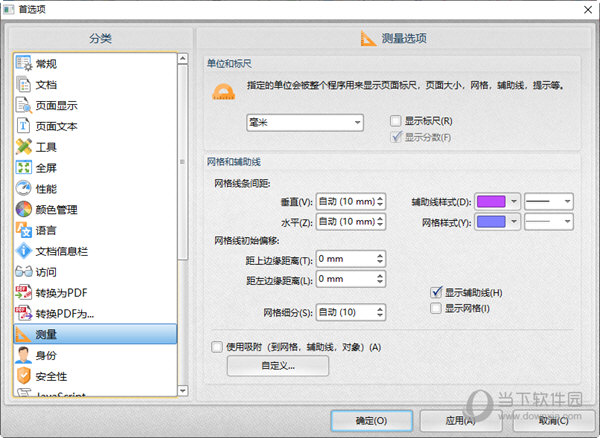Image resolution: width=600 pixels, height=438 pixels.
Task: Select the 工具 category
Action: pyautogui.click(x=95, y=147)
